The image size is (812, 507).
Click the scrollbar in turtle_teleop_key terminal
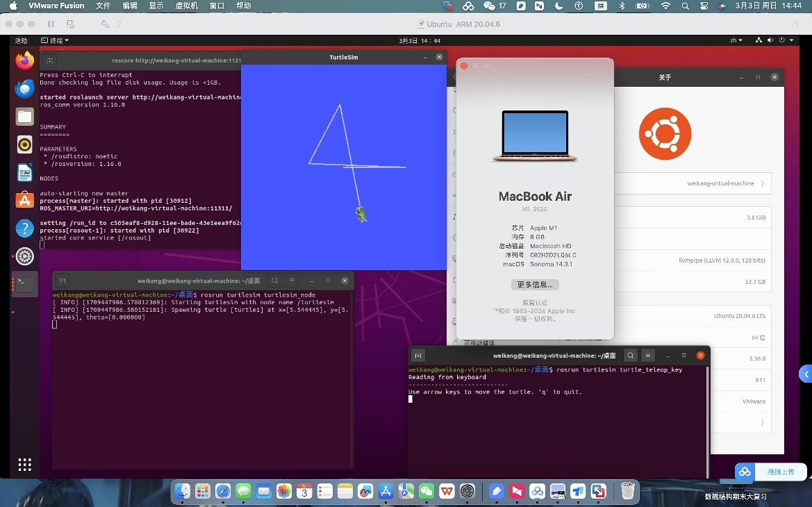point(707,422)
